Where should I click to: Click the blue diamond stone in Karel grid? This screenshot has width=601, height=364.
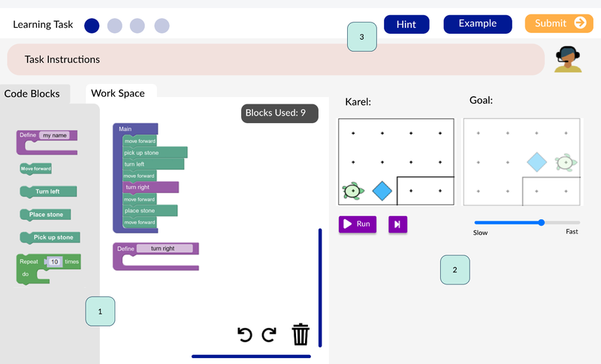382,191
